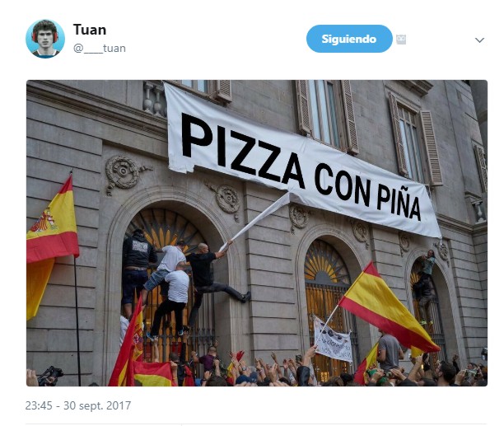Screen dimensions: 504x426
Task: Open the display name Tuan
Action: 90,30
